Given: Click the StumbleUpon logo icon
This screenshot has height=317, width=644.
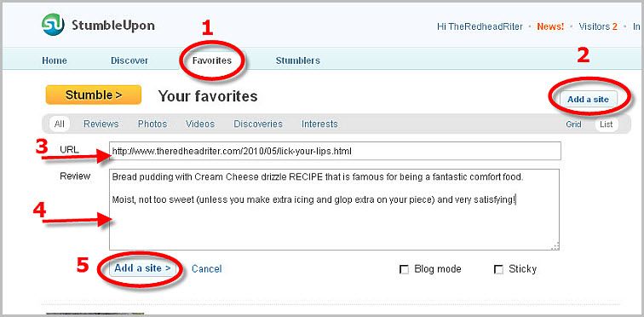Looking at the screenshot, I should (x=53, y=25).
